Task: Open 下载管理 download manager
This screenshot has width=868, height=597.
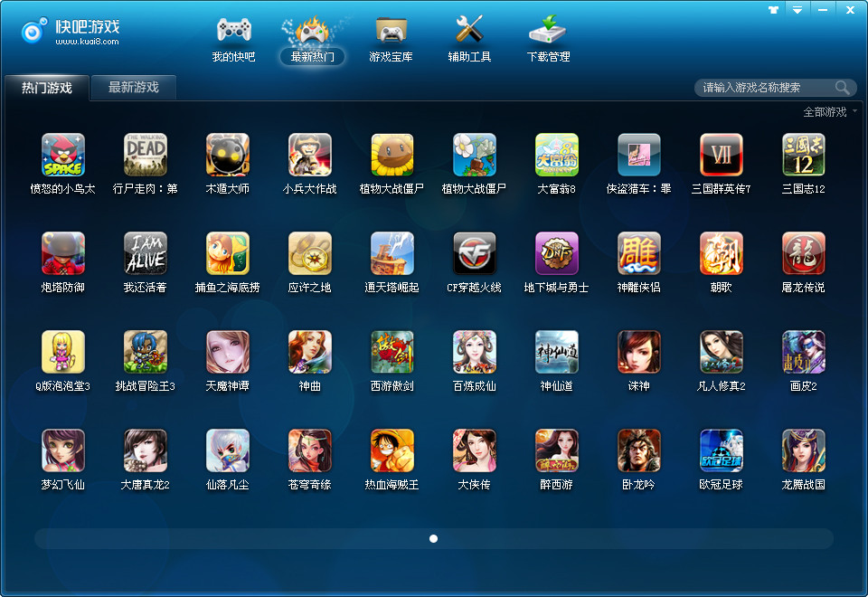Action: coord(548,40)
